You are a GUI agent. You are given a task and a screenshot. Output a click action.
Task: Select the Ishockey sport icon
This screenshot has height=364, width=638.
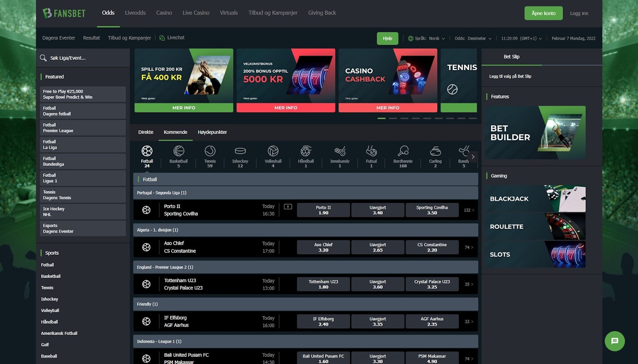pyautogui.click(x=240, y=152)
